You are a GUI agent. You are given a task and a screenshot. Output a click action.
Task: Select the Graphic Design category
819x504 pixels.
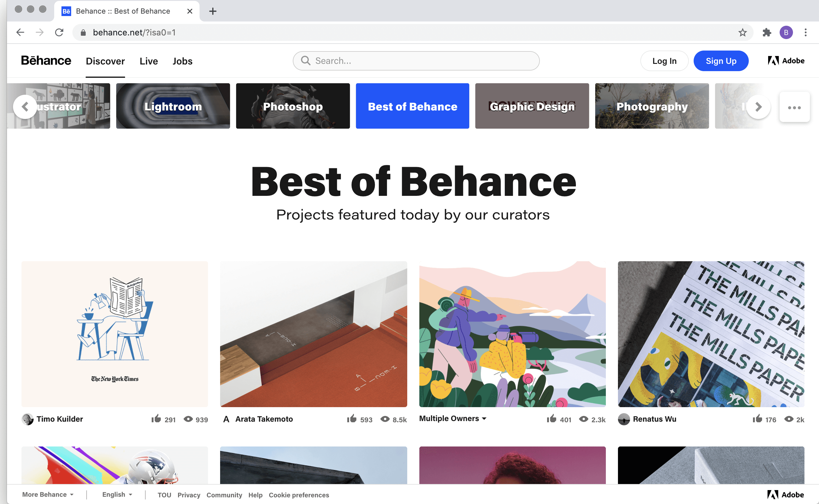[532, 106]
